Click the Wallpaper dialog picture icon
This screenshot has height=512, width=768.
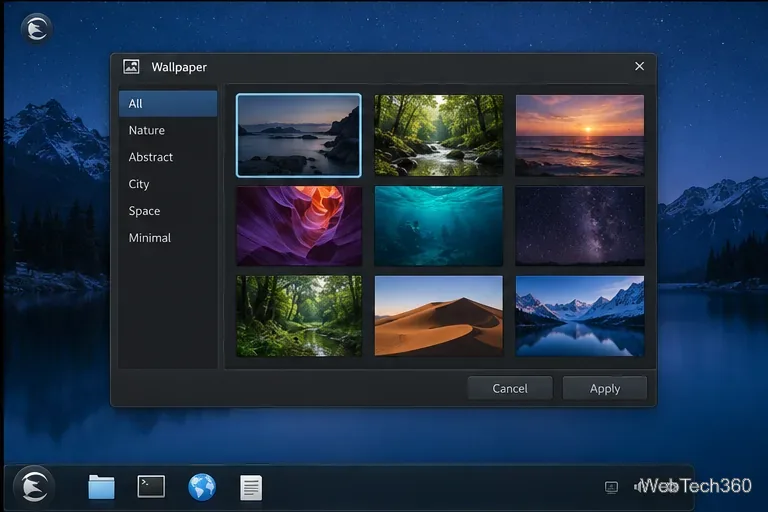click(x=131, y=67)
